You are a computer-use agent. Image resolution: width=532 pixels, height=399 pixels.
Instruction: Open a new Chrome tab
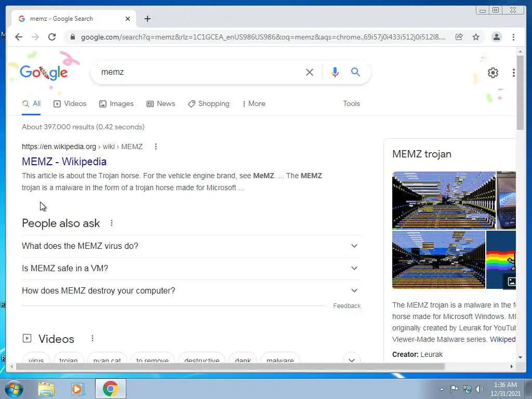click(x=147, y=19)
